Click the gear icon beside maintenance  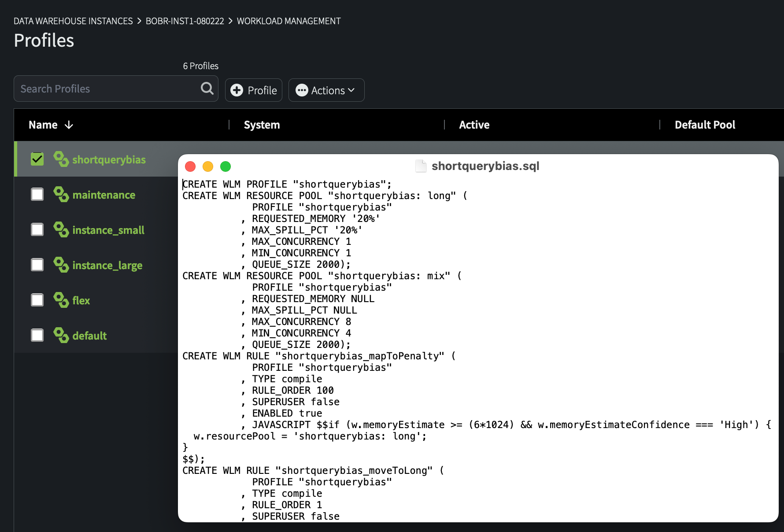[61, 194]
